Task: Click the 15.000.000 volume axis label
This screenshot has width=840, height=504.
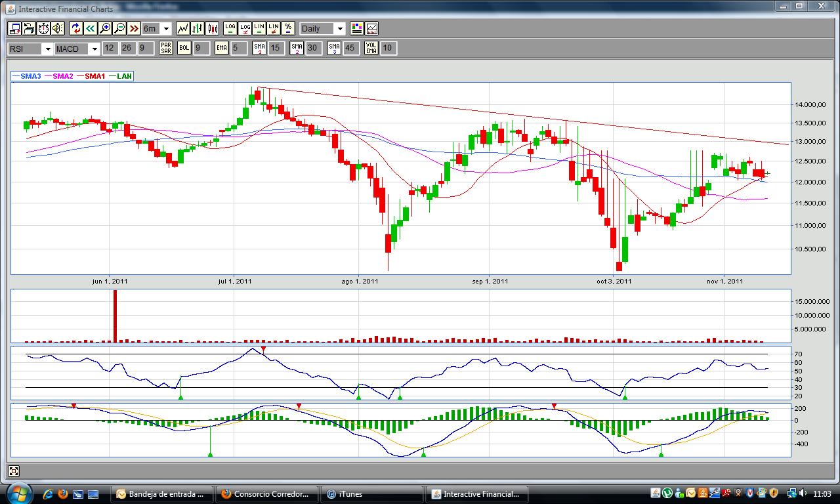Action: coord(812,301)
